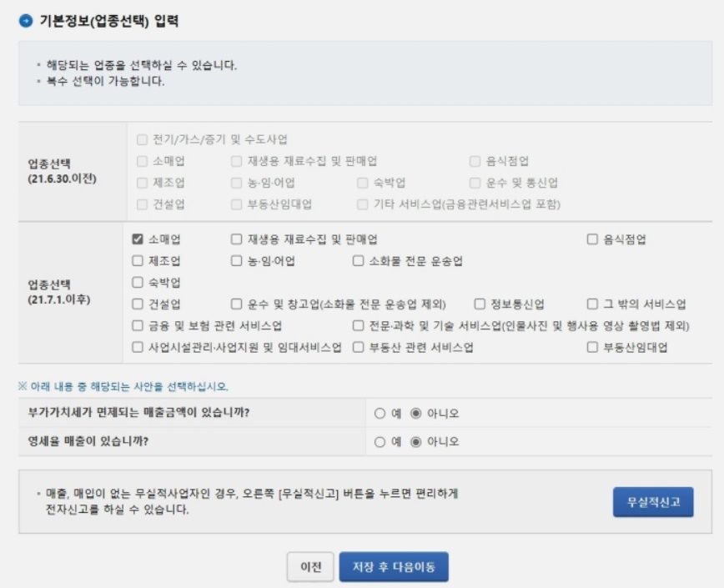The width and height of the screenshot is (724, 588).
Task: Click 업종선택 (21.6.30.이전) row label
Action: [63, 171]
